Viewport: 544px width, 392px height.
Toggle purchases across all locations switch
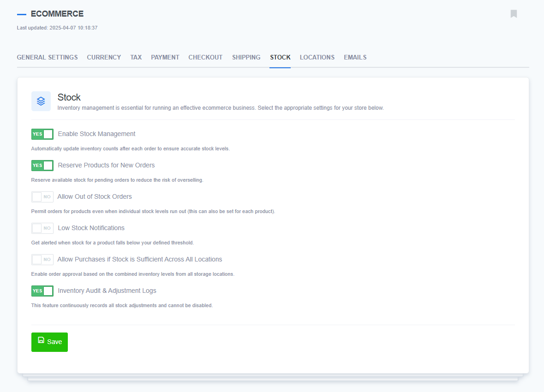point(42,260)
